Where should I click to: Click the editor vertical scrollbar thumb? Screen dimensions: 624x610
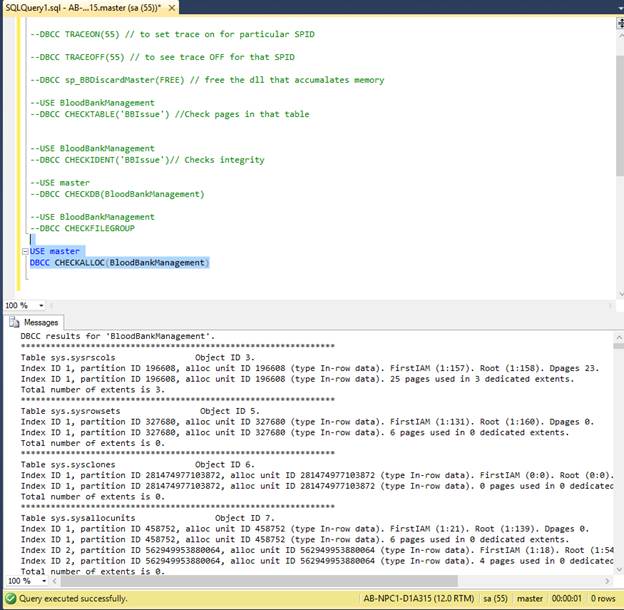click(620, 115)
